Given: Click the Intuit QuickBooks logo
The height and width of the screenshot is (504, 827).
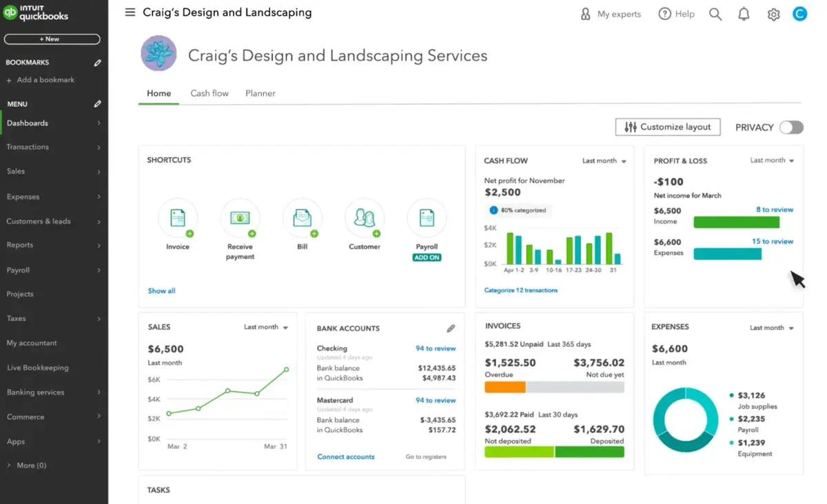Looking at the screenshot, I should click(37, 13).
